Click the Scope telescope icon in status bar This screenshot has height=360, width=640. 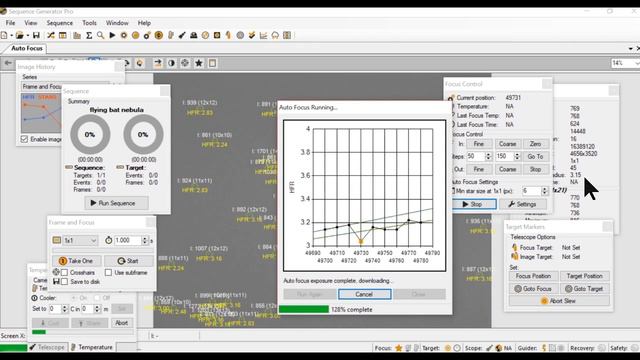coord(489,348)
